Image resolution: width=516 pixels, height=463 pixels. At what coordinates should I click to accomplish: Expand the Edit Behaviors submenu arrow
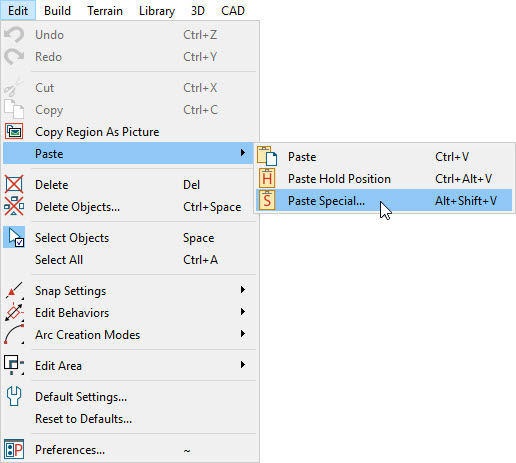tap(243, 312)
